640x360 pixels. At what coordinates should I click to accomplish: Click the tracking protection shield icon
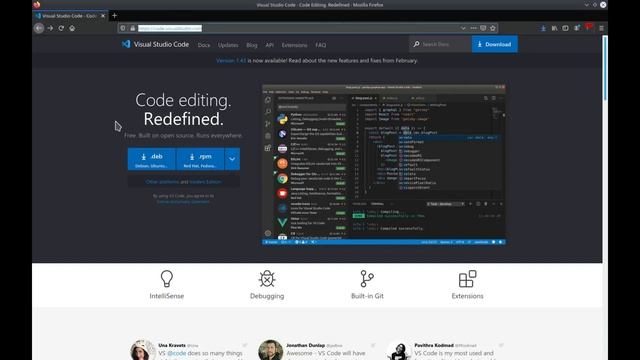[123, 28]
